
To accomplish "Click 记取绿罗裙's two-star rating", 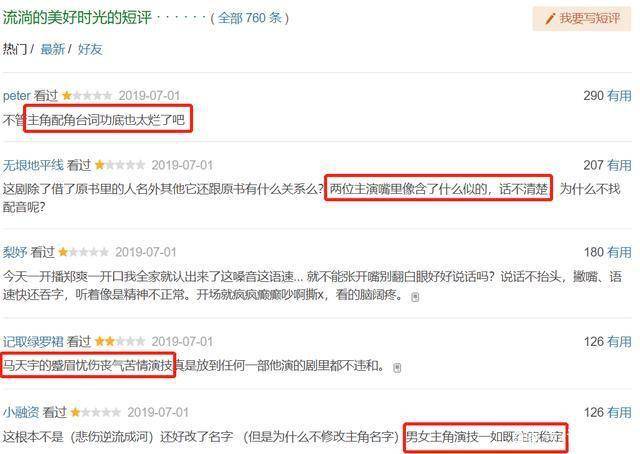I will click(x=120, y=341).
